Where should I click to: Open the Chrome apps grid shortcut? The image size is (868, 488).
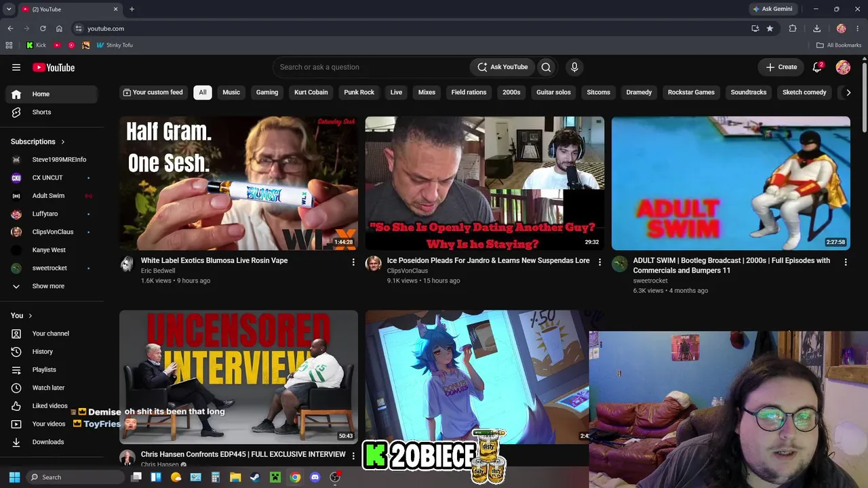(x=9, y=45)
